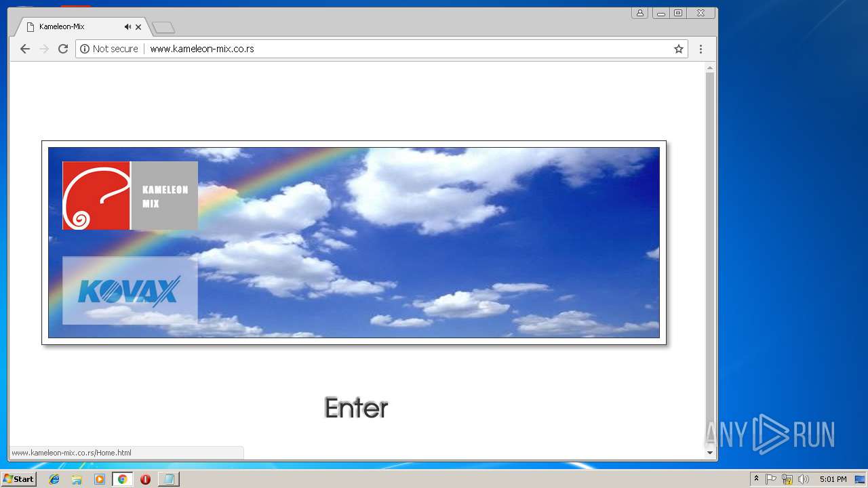Viewport: 868px width, 488px height.
Task: Open the Opera taskbar icon
Action: click(145, 479)
